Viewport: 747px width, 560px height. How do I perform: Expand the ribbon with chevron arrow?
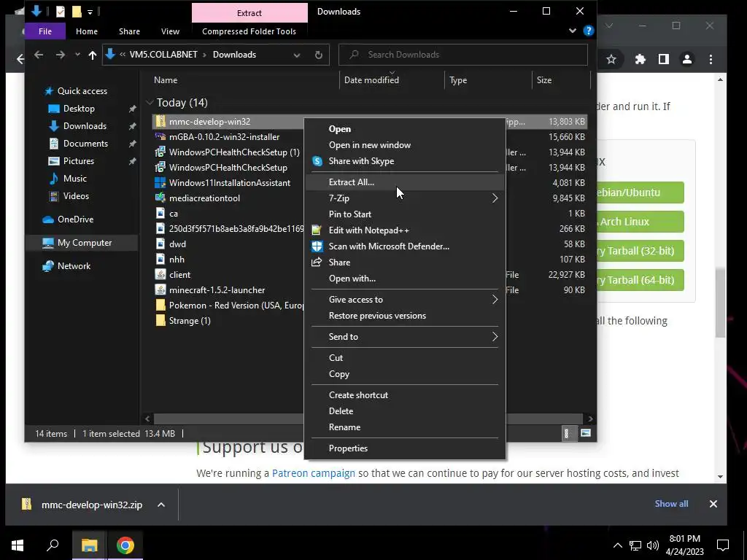[x=572, y=31]
